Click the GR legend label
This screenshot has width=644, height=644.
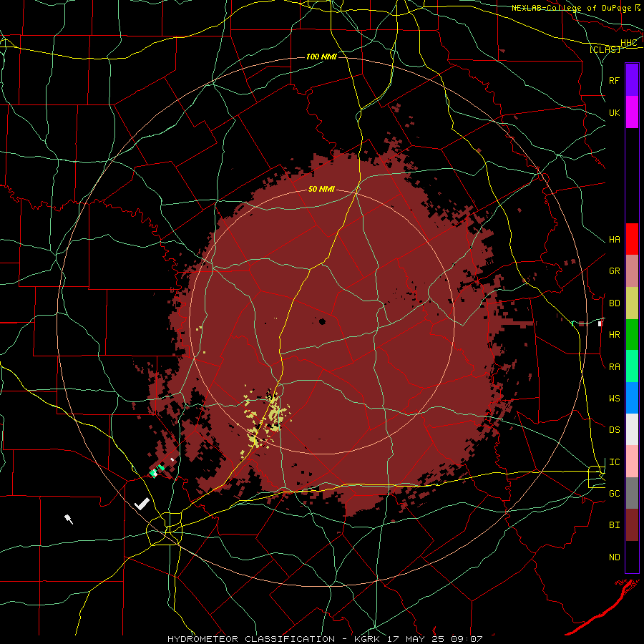(x=614, y=271)
